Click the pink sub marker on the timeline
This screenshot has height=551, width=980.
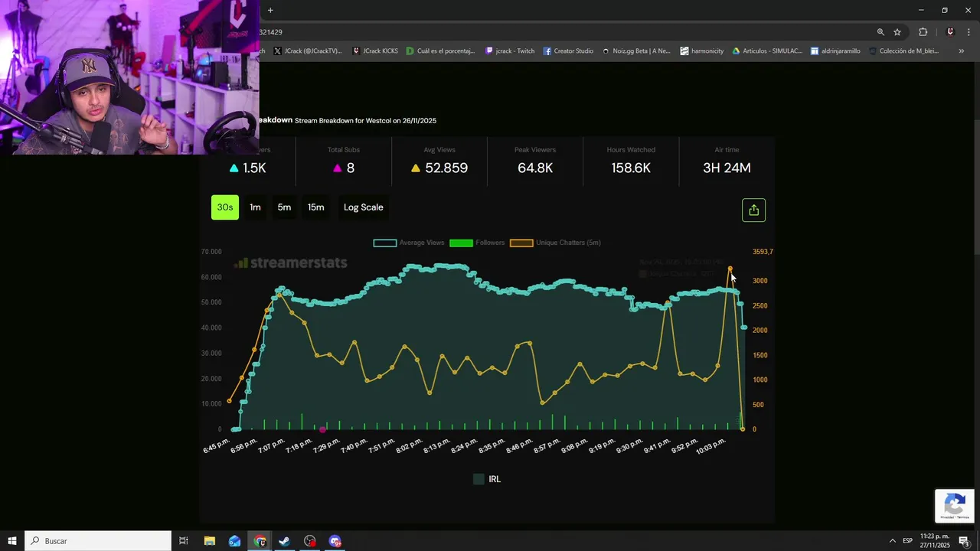tap(323, 429)
